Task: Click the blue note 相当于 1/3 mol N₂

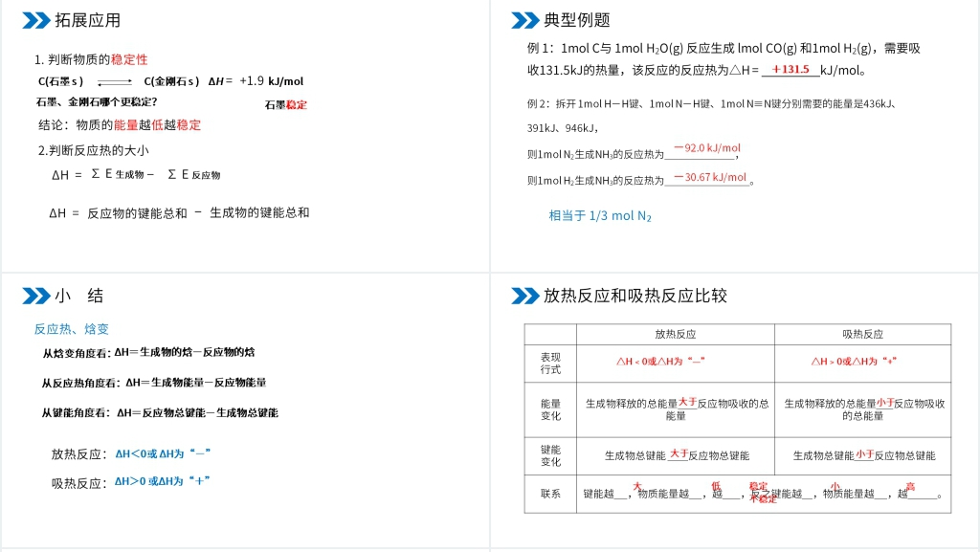Action: (x=600, y=215)
